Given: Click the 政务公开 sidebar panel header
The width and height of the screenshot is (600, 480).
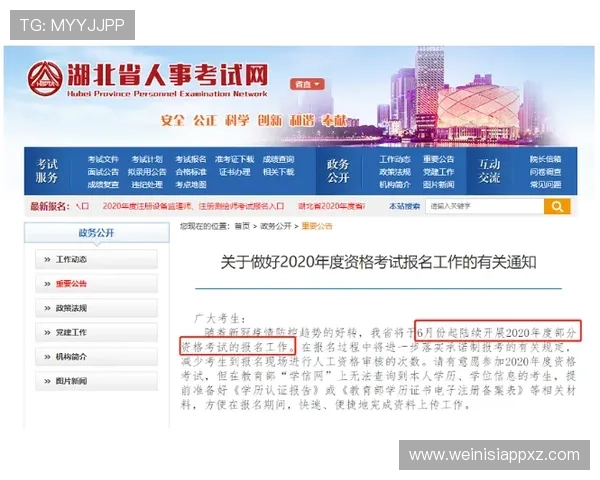Looking at the screenshot, I should coord(97,233).
